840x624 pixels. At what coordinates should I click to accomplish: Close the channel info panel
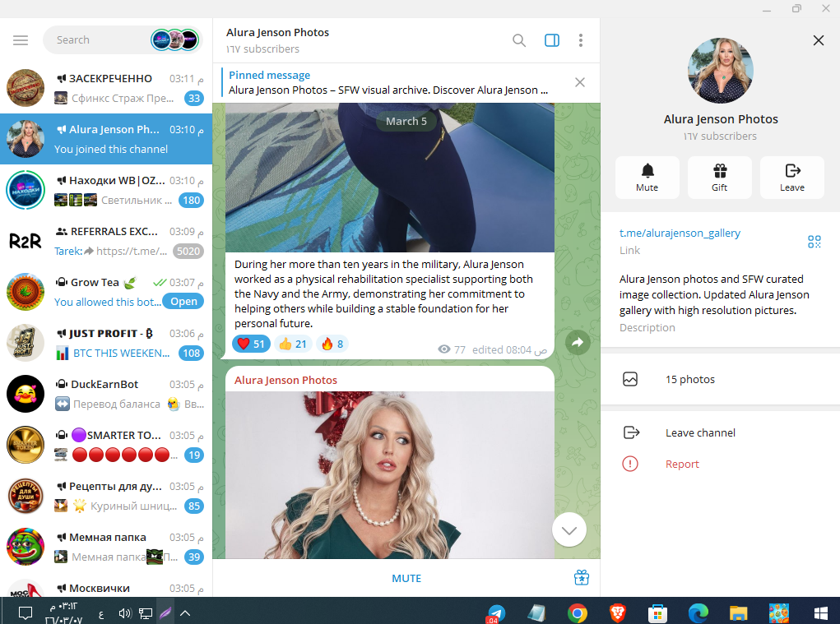pos(818,40)
